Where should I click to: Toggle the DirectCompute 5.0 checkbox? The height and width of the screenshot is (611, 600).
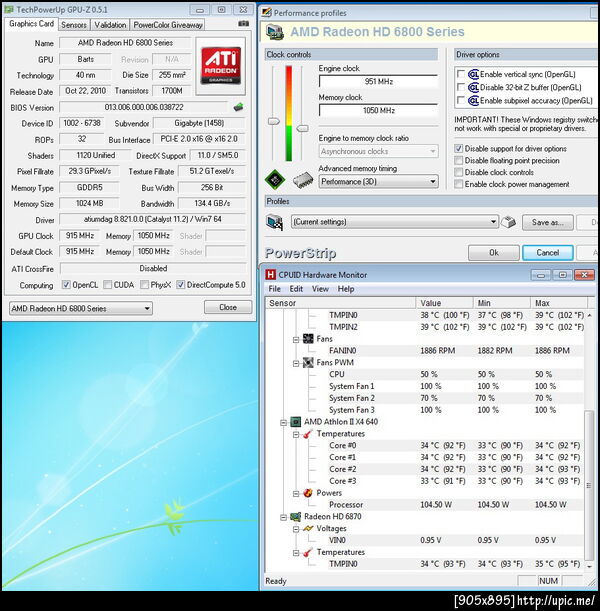(x=180, y=285)
